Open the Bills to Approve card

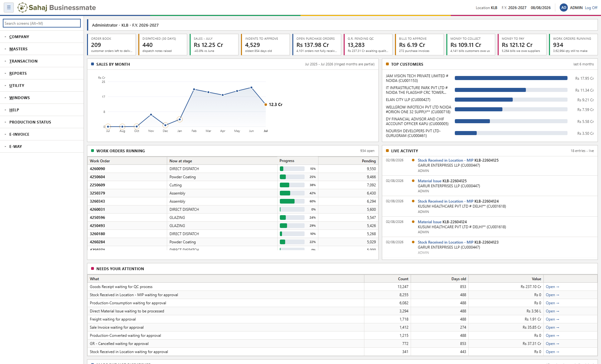coord(419,44)
